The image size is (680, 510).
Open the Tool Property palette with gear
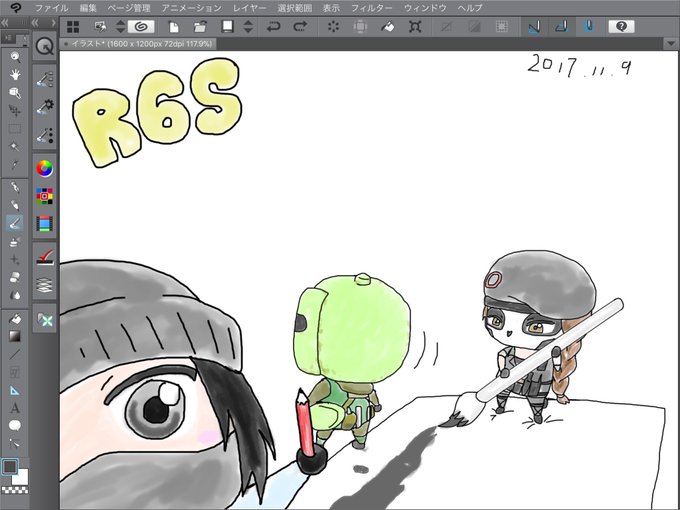[44, 107]
